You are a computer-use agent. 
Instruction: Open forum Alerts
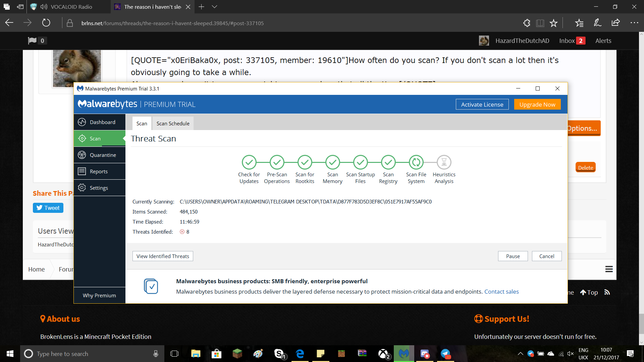coord(603,41)
